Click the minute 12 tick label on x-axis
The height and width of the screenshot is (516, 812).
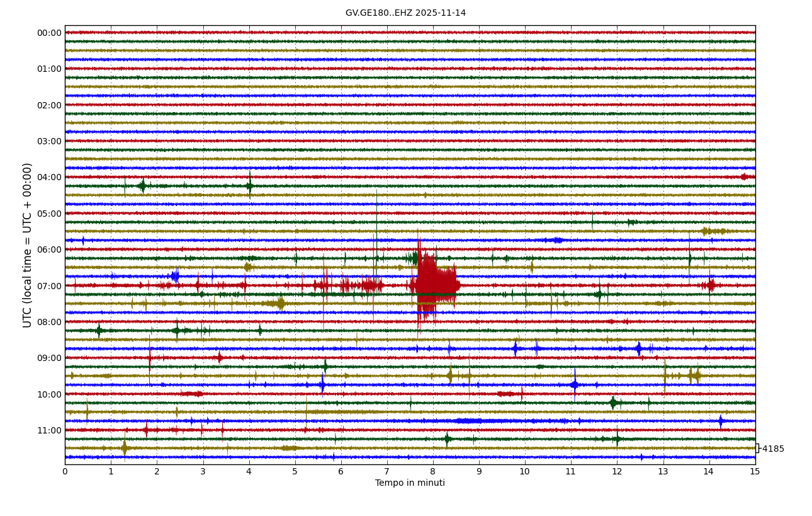pyautogui.click(x=617, y=471)
